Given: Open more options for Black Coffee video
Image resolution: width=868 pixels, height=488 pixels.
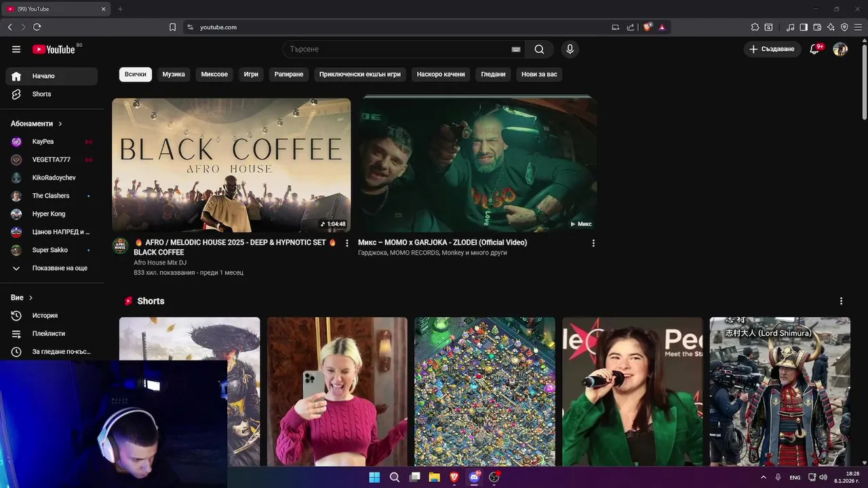Looking at the screenshot, I should (x=347, y=243).
